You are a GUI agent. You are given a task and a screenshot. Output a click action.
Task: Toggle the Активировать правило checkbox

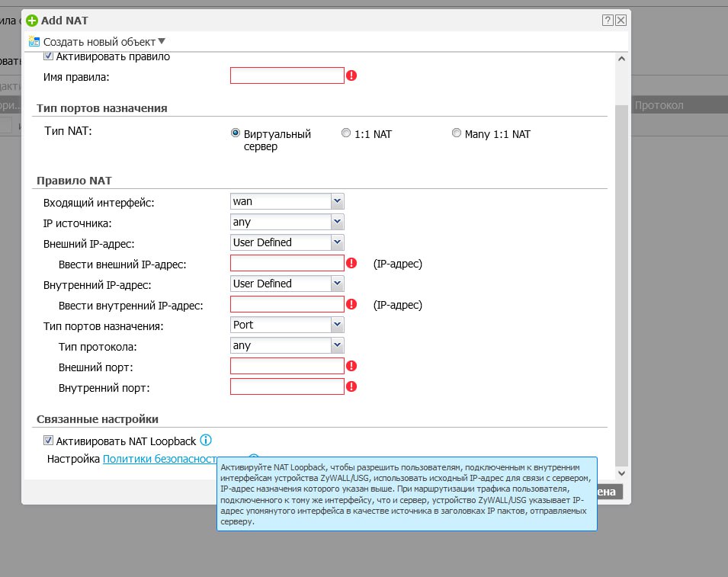click(48, 56)
